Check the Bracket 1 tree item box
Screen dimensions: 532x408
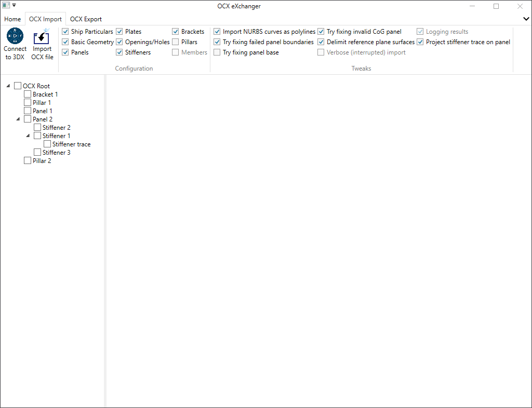(28, 94)
